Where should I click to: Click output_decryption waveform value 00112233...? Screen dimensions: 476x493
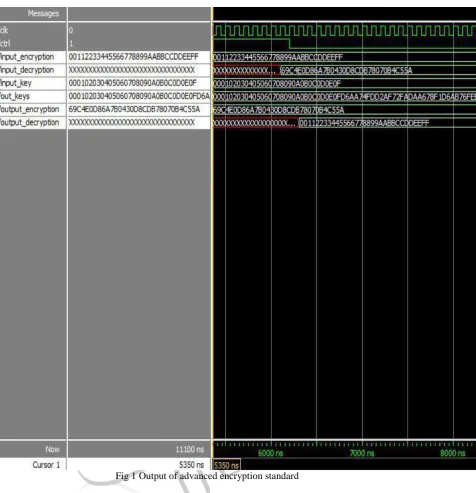pos(364,123)
